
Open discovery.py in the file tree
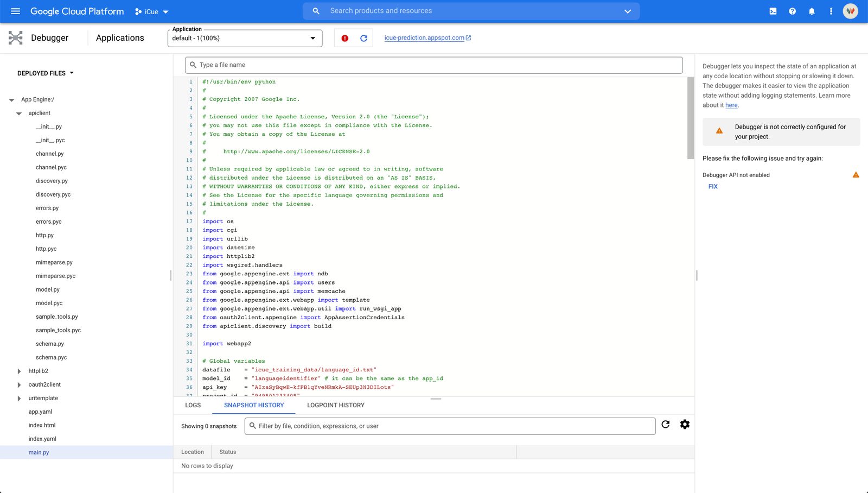52,181
